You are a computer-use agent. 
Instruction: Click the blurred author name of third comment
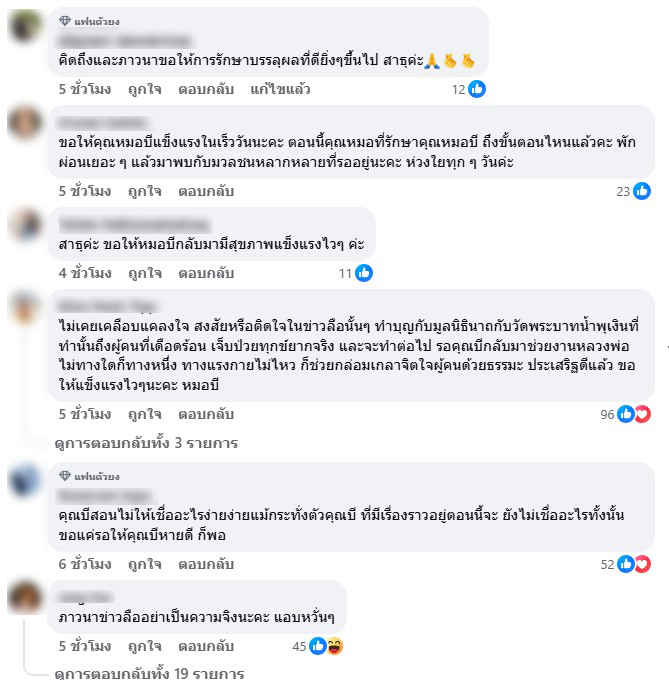click(x=134, y=226)
